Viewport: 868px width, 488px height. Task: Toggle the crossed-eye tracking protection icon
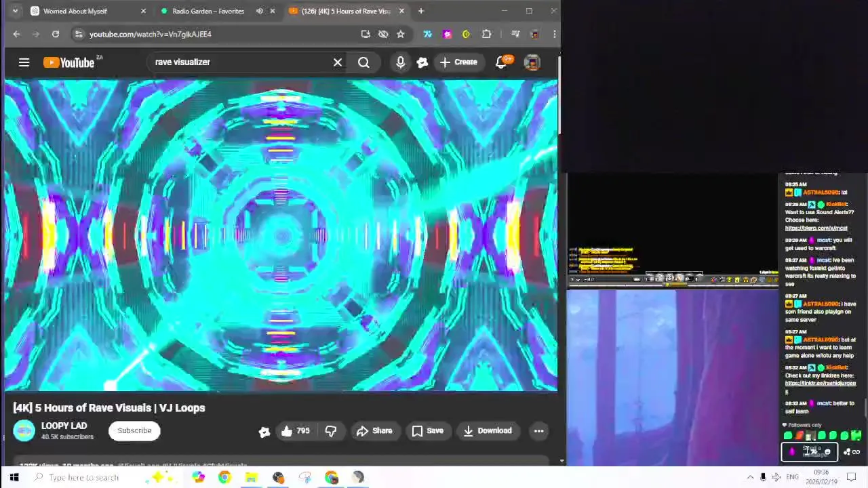point(383,34)
